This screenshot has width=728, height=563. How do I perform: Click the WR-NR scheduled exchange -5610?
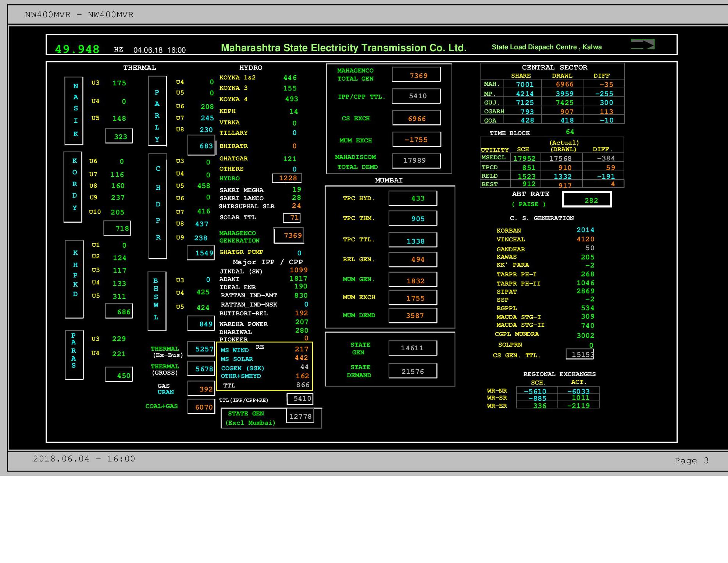tap(535, 391)
